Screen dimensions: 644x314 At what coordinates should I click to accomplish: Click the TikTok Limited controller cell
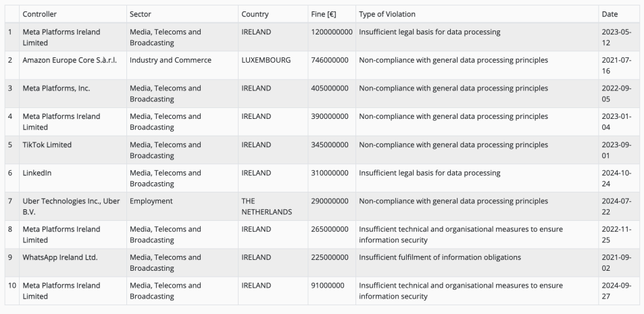click(47, 145)
